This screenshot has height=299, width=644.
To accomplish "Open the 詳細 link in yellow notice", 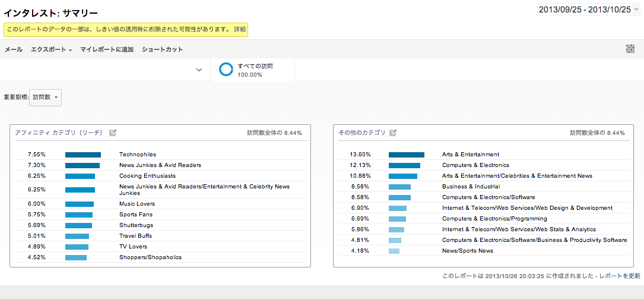I will pyautogui.click(x=240, y=30).
